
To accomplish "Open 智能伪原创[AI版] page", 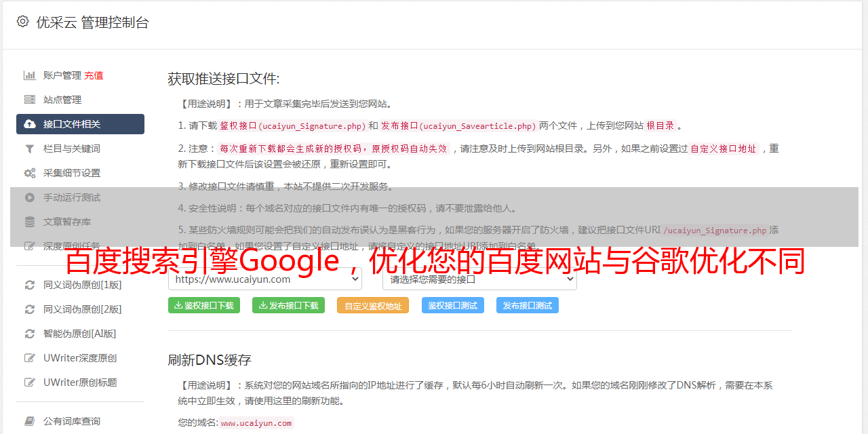I will pyautogui.click(x=80, y=334).
